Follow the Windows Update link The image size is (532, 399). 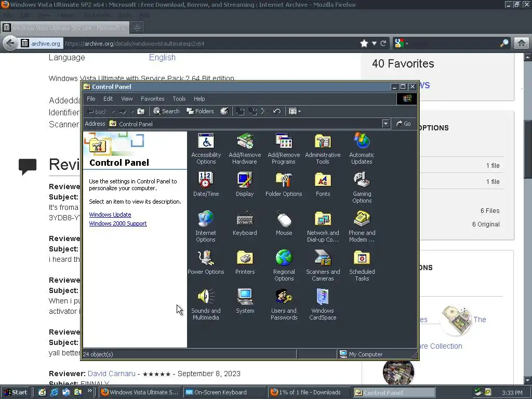click(110, 215)
